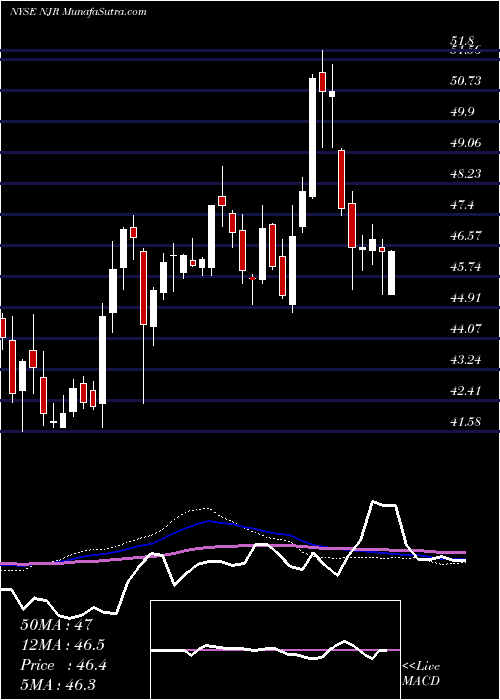This screenshot has height=700, width=500.
Task: Click the 50.73 price axis label
Action: tap(466, 80)
